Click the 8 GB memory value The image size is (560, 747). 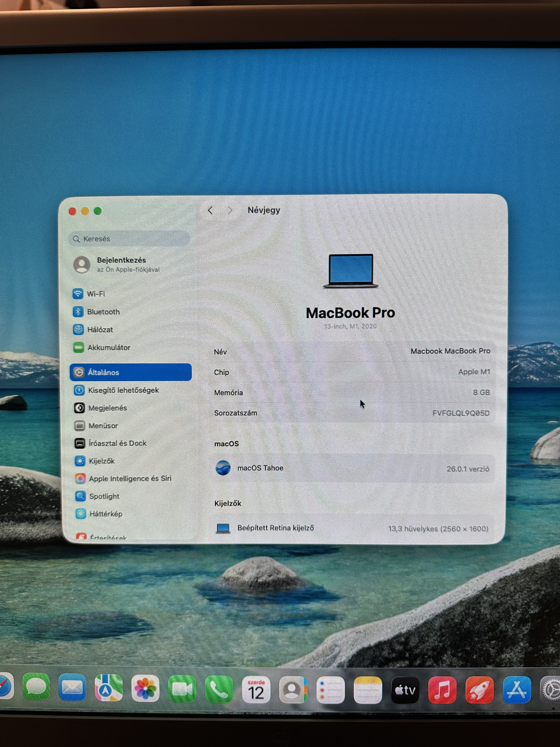(x=481, y=392)
